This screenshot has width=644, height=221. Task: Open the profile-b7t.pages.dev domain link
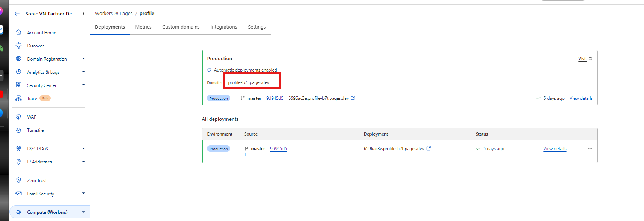point(249,82)
